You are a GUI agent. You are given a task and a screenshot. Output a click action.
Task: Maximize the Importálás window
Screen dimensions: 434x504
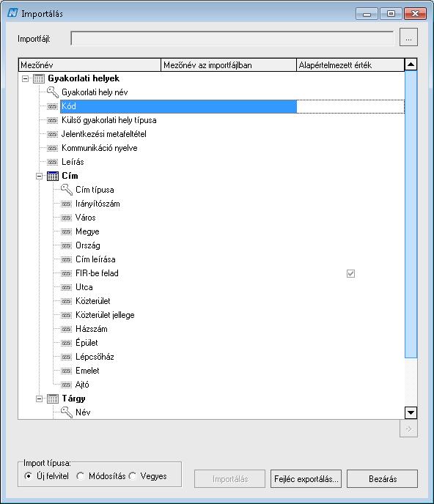coord(391,13)
